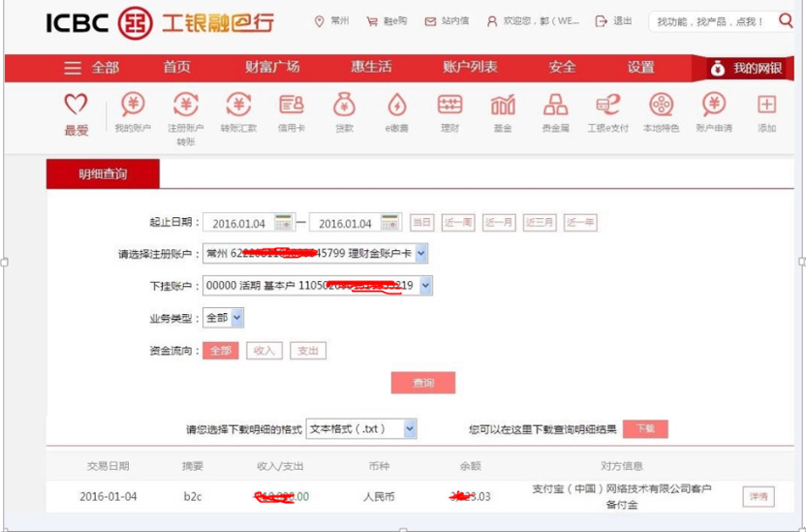The height and width of the screenshot is (532, 806).
Task: Click the 人民币 currency cell
Action: [x=380, y=496]
